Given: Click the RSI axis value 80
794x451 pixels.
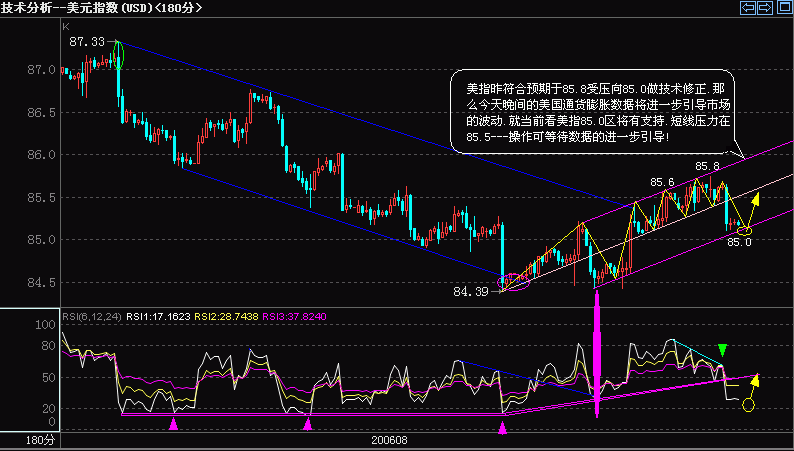Looking at the screenshot, I should pos(48,346).
